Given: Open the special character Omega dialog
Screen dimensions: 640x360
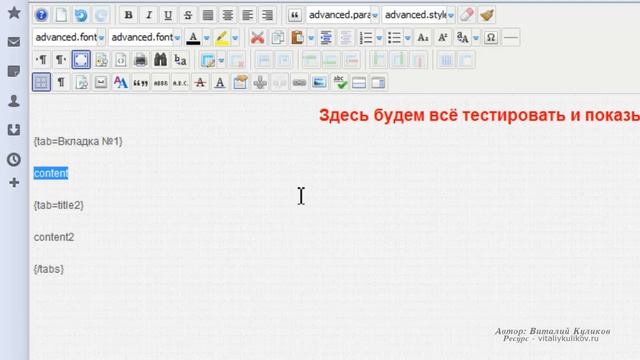Looking at the screenshot, I should pyautogui.click(x=491, y=38).
